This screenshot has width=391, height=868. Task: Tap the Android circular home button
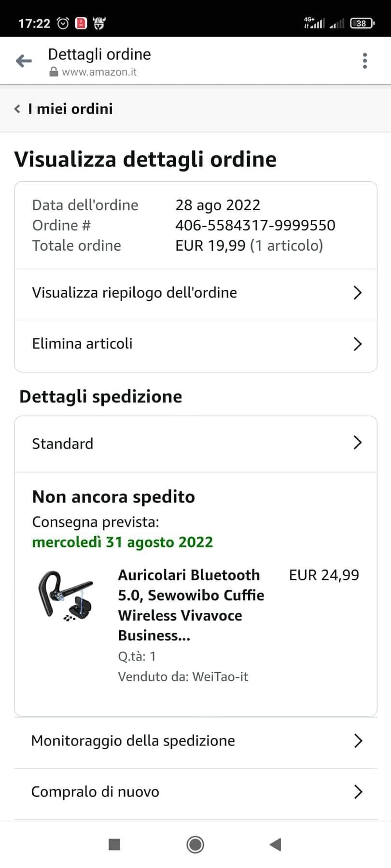click(195, 844)
